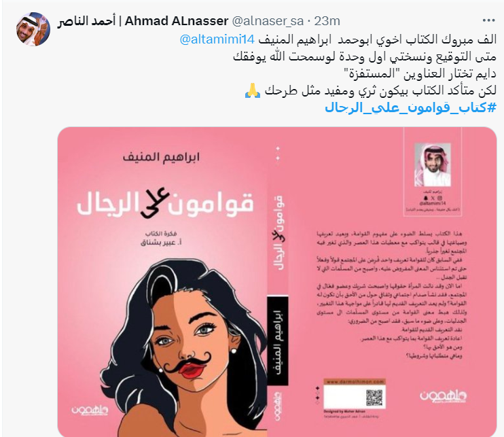Click the Snapchat ghost icon under author photo

coord(426,198)
